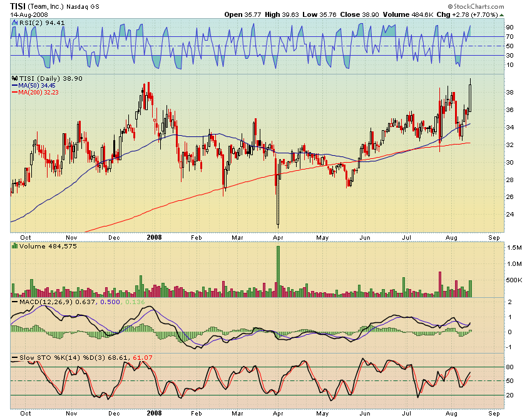Open the StockCharts.com copyright link

[x=476, y=6]
